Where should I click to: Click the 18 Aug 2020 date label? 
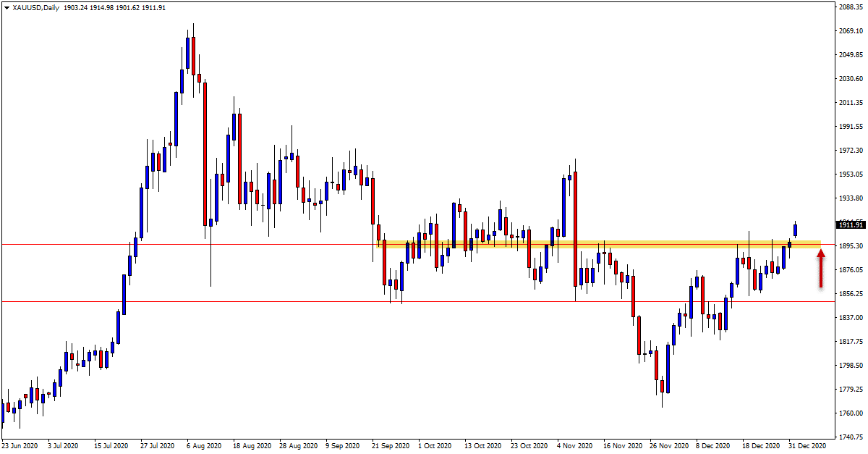click(252, 446)
